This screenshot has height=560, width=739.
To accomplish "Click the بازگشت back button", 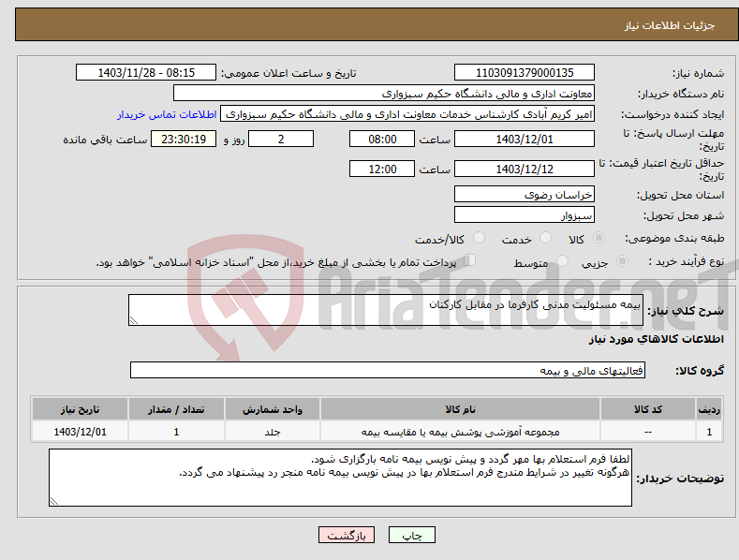I will [x=347, y=535].
